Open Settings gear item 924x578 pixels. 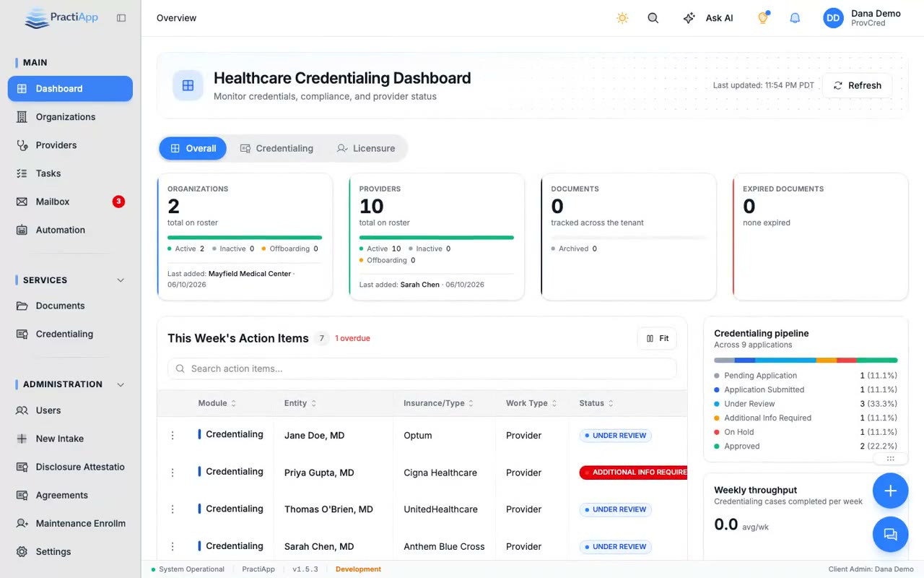70,551
